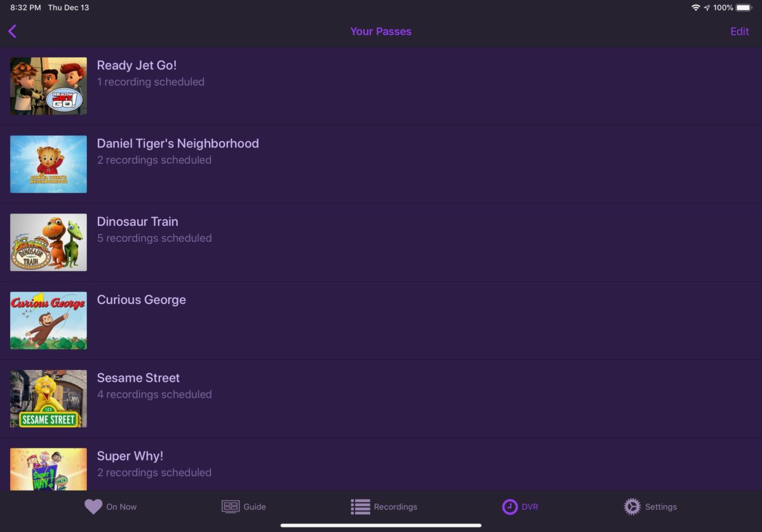Tap the Thu Dec 13 date in status bar
762x532 pixels.
(x=69, y=8)
